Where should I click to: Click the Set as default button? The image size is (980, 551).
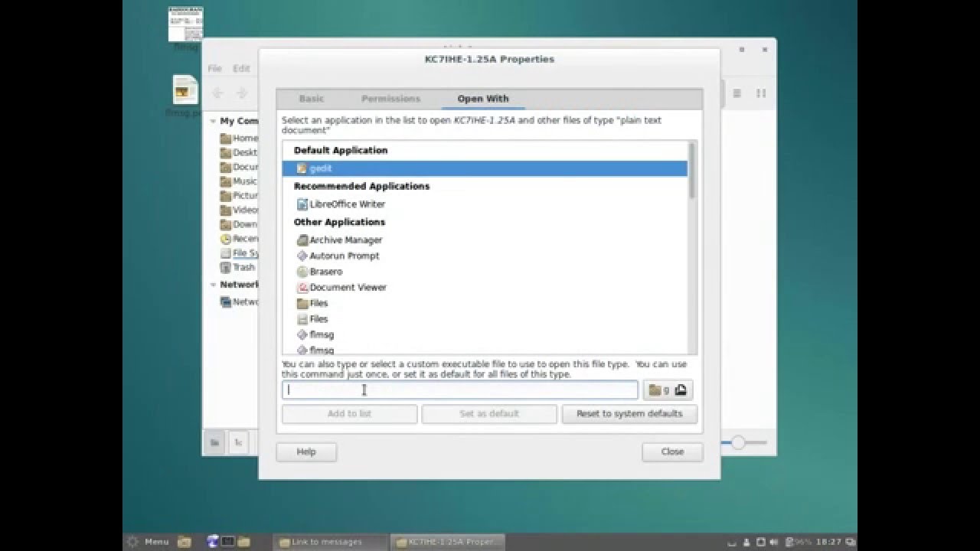[489, 414]
